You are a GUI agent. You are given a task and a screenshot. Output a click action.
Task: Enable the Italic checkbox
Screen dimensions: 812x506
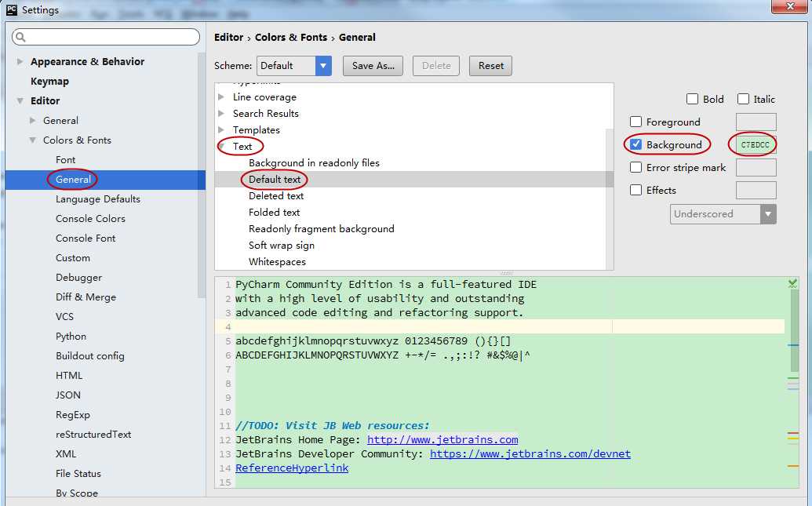click(743, 99)
